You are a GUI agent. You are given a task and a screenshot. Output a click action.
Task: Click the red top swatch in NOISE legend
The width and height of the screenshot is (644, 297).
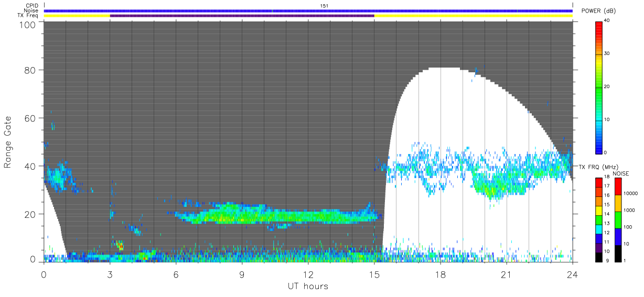[x=618, y=186]
